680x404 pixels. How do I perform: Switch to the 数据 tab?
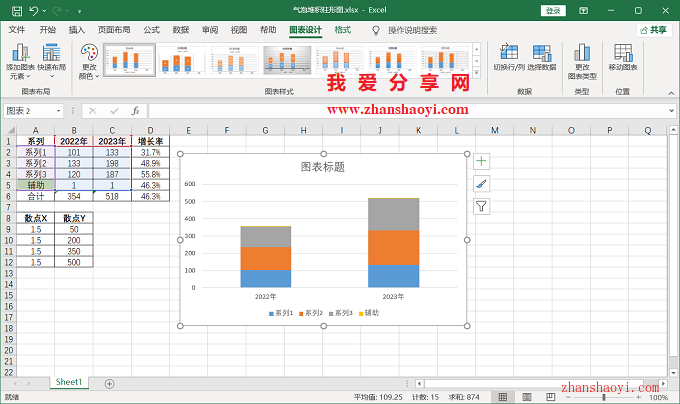(180, 30)
